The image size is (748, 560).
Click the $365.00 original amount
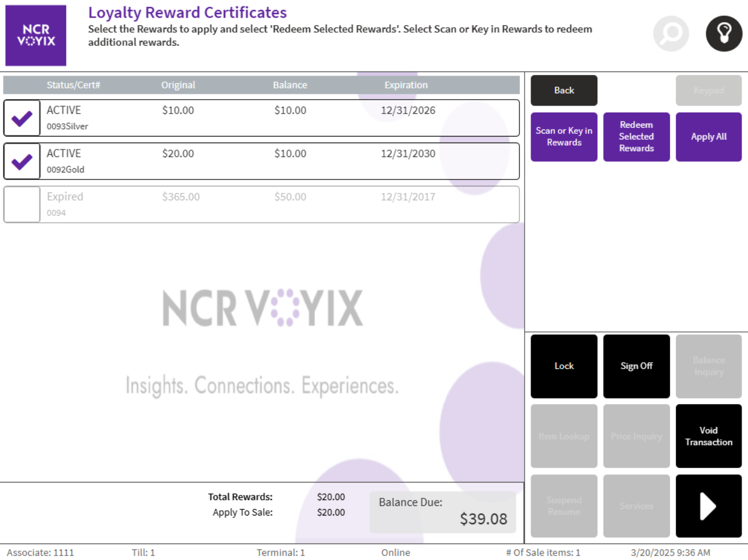coord(181,197)
